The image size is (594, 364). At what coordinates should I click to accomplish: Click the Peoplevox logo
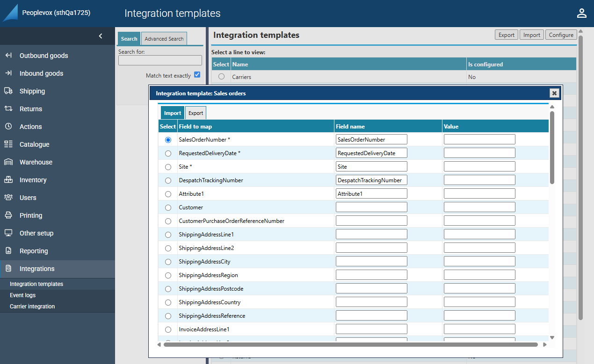(10, 13)
